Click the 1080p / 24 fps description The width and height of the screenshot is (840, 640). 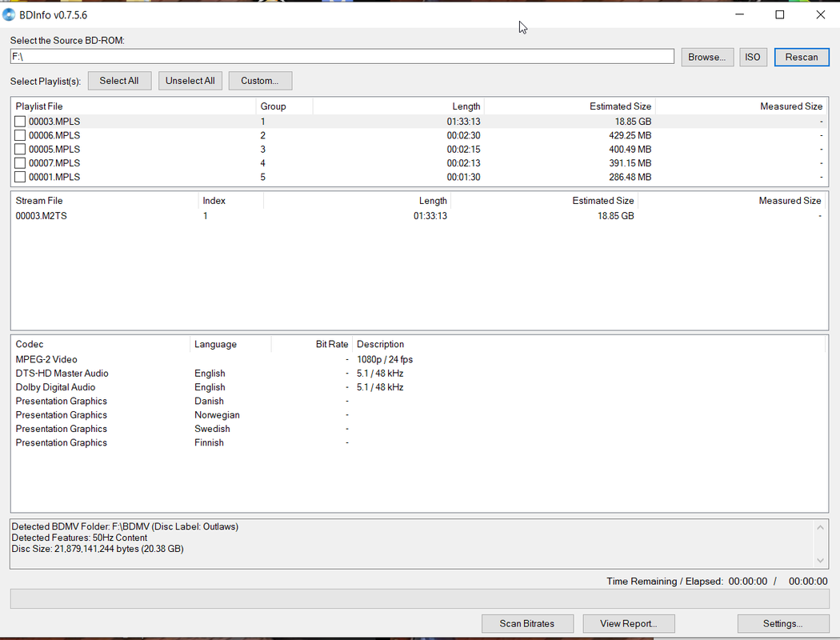coord(385,359)
